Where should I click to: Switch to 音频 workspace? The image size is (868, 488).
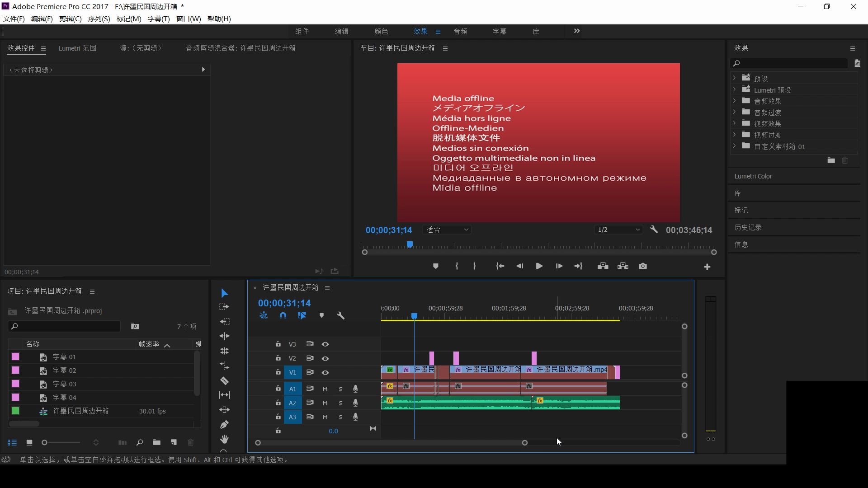pos(460,31)
